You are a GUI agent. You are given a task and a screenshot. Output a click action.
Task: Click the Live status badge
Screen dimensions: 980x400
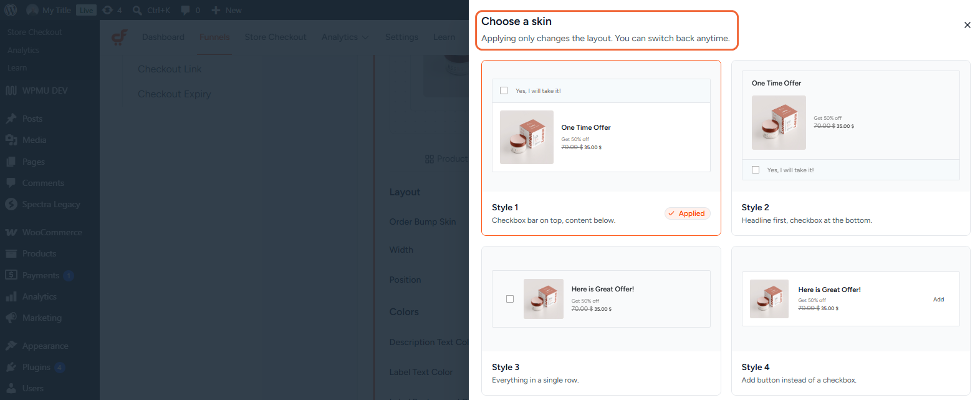(86, 10)
